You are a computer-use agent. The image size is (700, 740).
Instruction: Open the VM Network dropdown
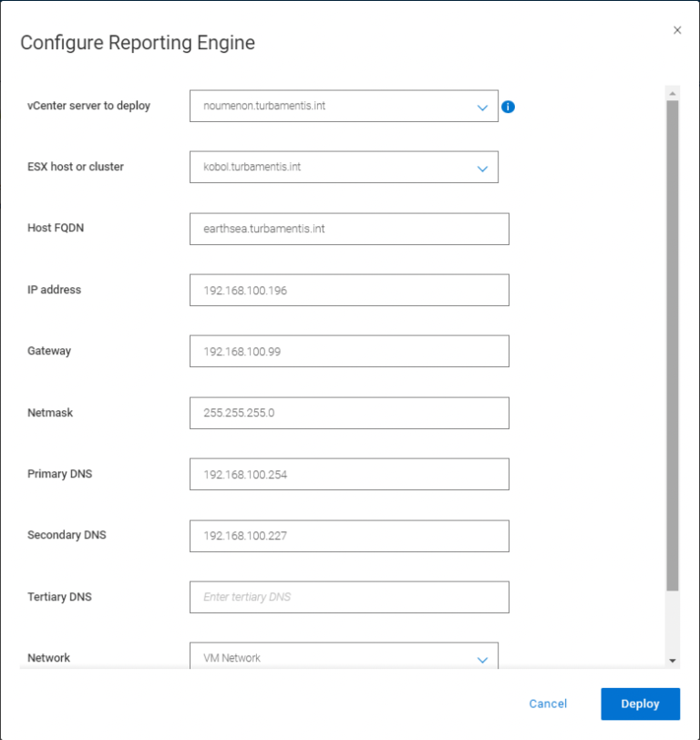[346, 658]
